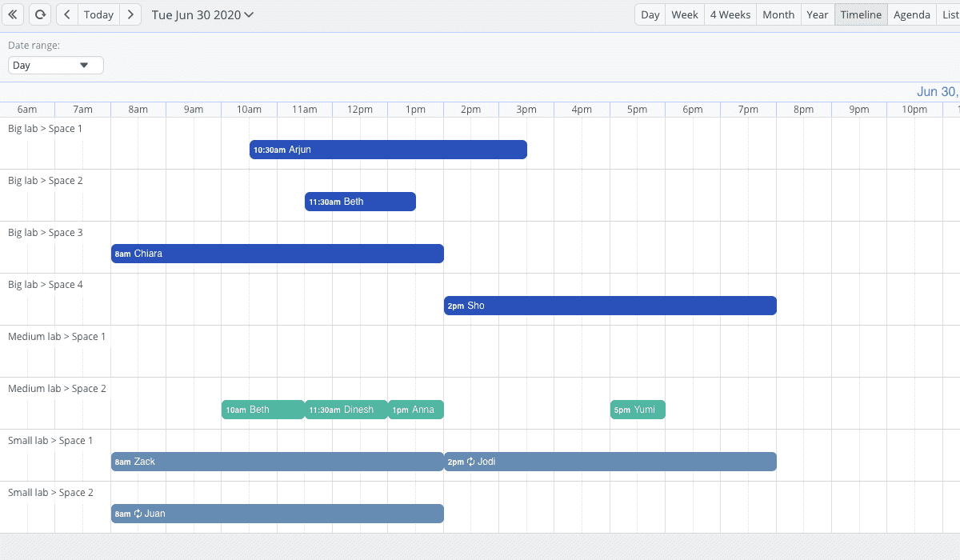
Task: Select the 4 Weeks view tab
Action: coord(730,14)
